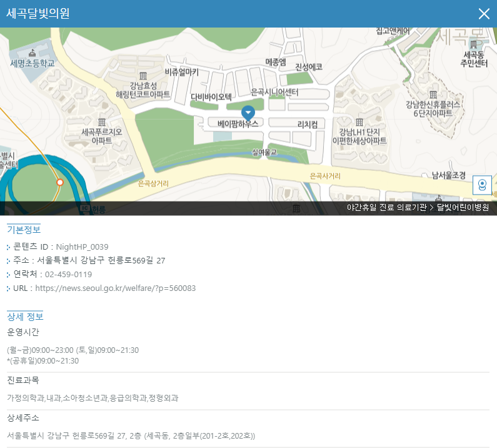
Task: Click 달빛어린이병원 breadcrumb category
Action: pos(463,208)
